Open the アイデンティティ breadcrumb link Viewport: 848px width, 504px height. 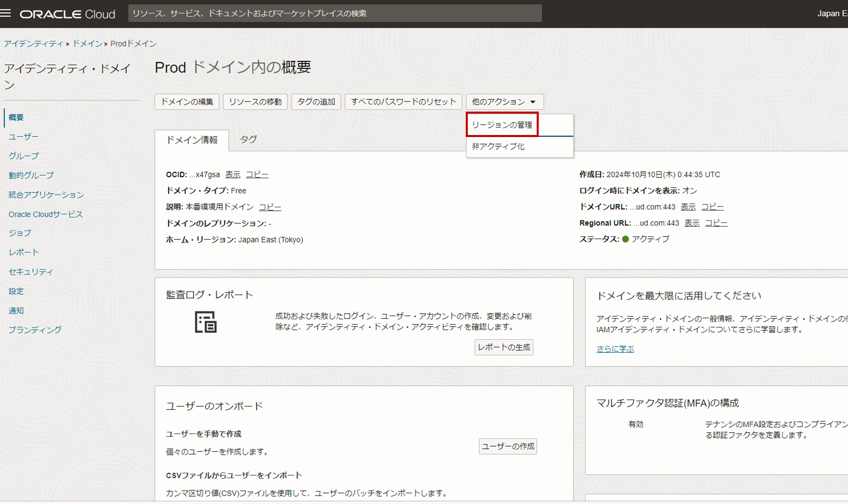[33, 43]
